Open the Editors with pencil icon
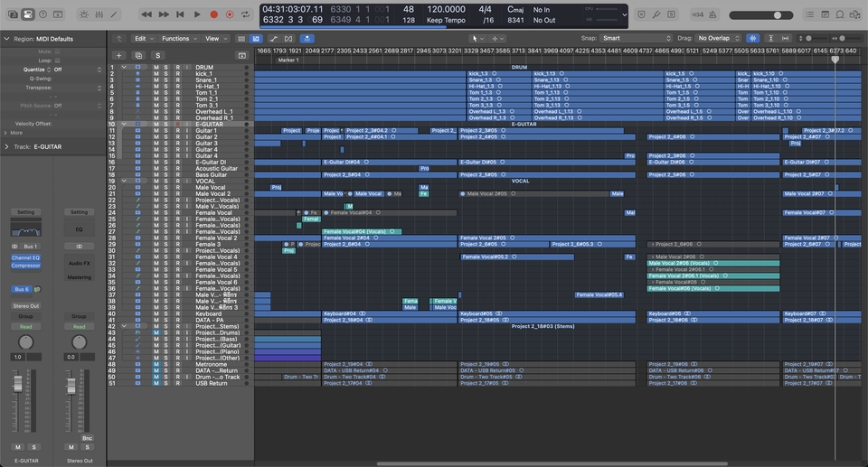Image resolution: width=868 pixels, height=467 pixels. coord(113,14)
